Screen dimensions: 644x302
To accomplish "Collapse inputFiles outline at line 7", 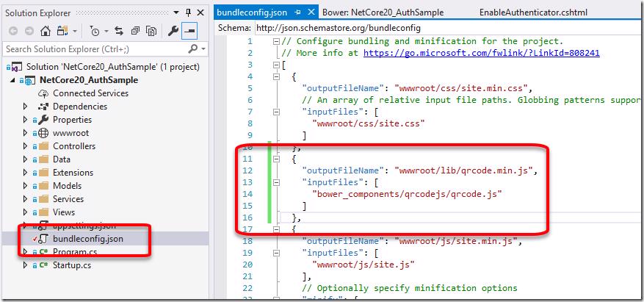I will click(x=276, y=112).
